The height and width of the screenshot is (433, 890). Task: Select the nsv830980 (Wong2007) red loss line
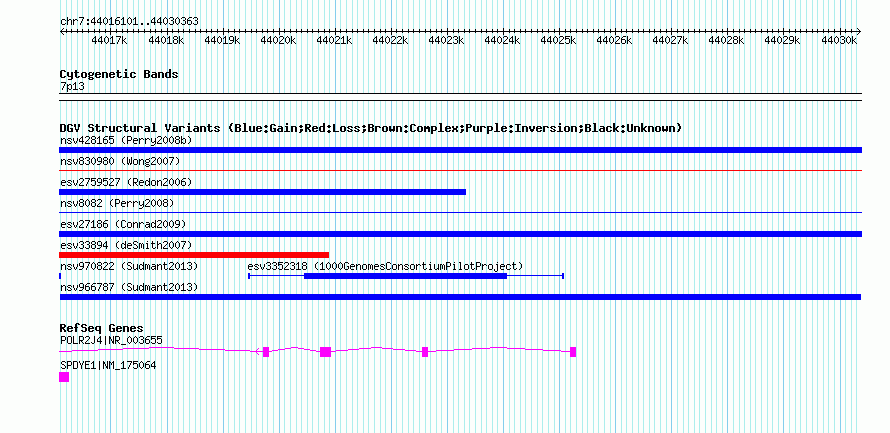(460, 170)
